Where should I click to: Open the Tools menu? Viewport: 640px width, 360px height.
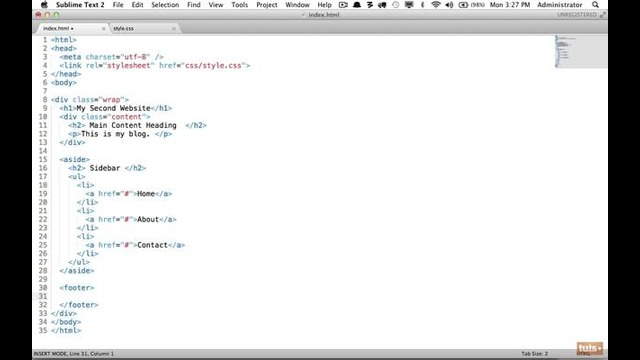tap(240, 5)
